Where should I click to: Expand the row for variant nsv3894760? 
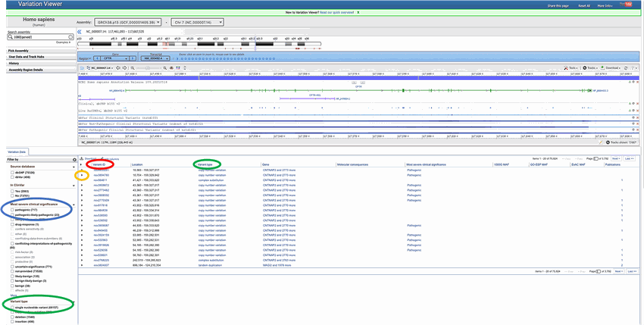coord(82,175)
